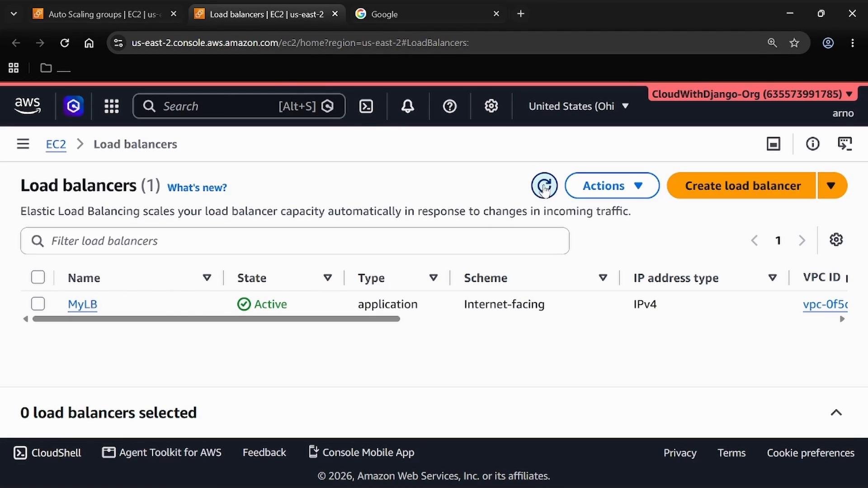
Task: Check the MyLB row checkbox
Action: tap(38, 304)
